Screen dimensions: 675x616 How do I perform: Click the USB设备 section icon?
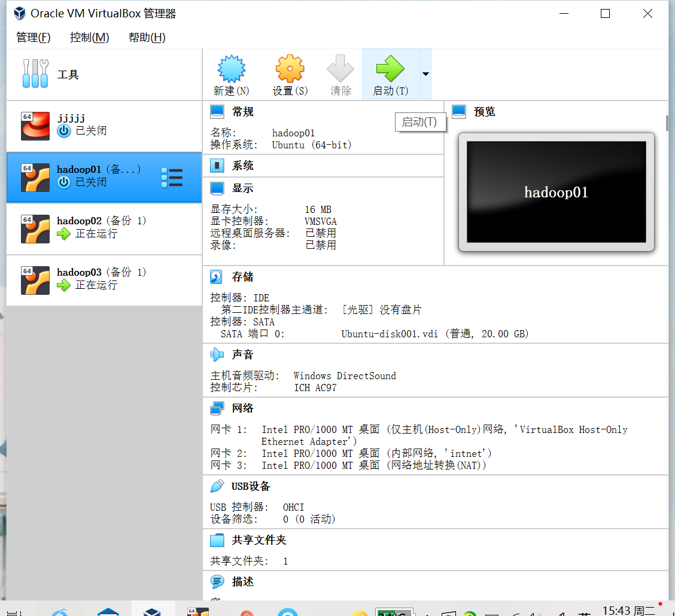click(217, 486)
